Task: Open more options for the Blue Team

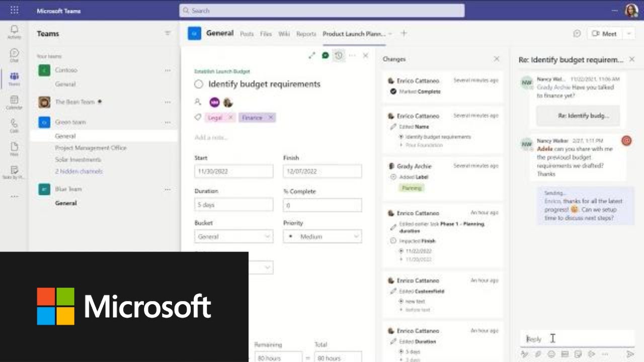Action: pos(168,189)
